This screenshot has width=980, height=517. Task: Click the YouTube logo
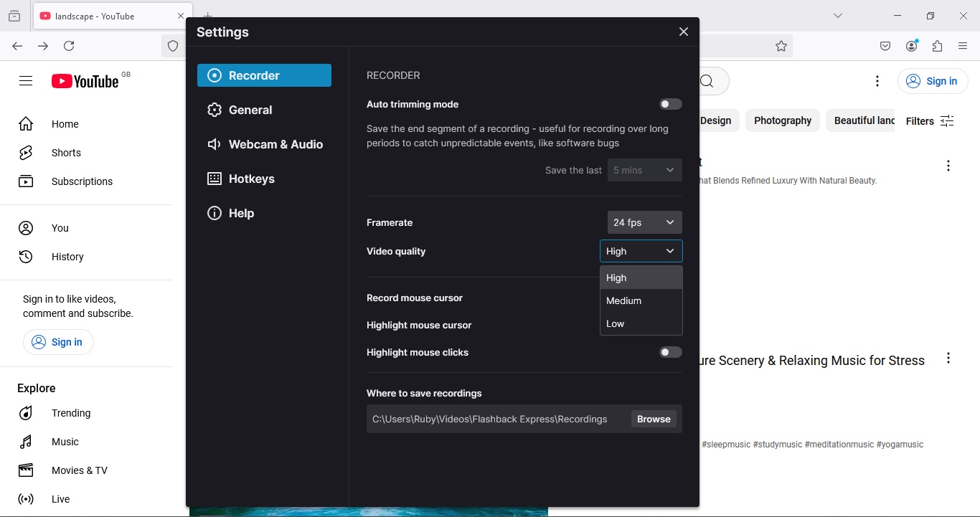click(x=85, y=81)
